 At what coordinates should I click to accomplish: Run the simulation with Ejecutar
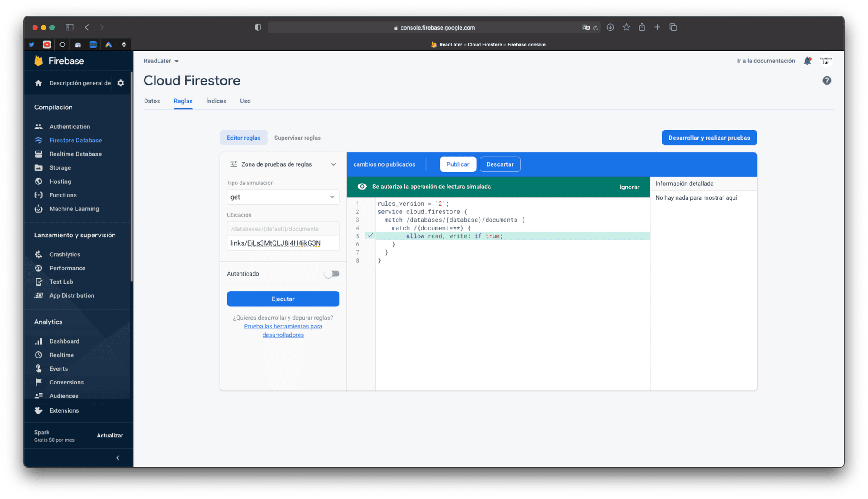point(283,299)
